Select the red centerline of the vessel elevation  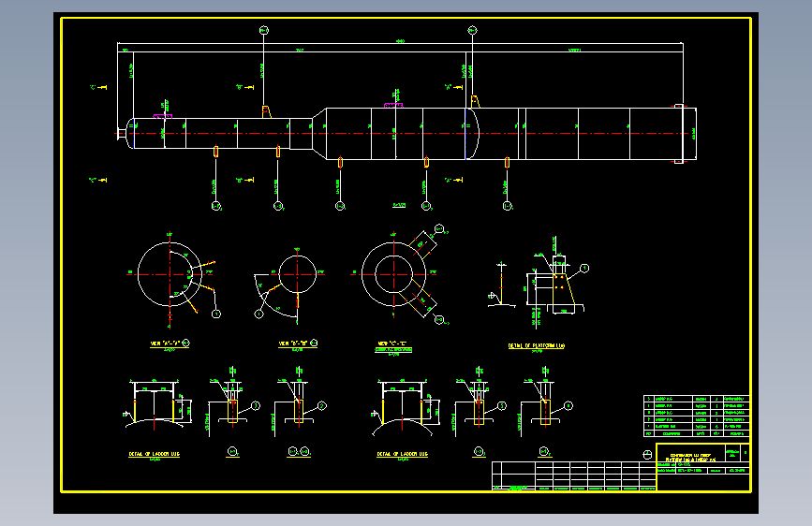pyautogui.click(x=402, y=134)
